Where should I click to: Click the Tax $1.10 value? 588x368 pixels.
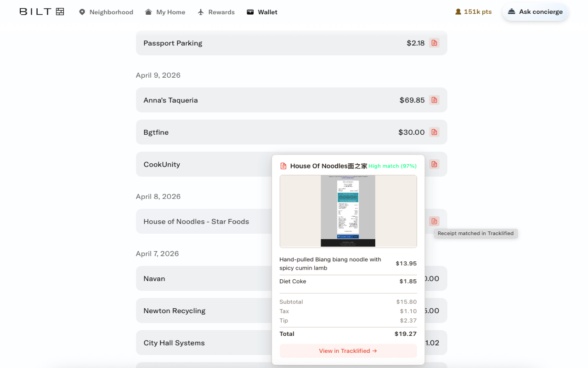click(x=408, y=311)
